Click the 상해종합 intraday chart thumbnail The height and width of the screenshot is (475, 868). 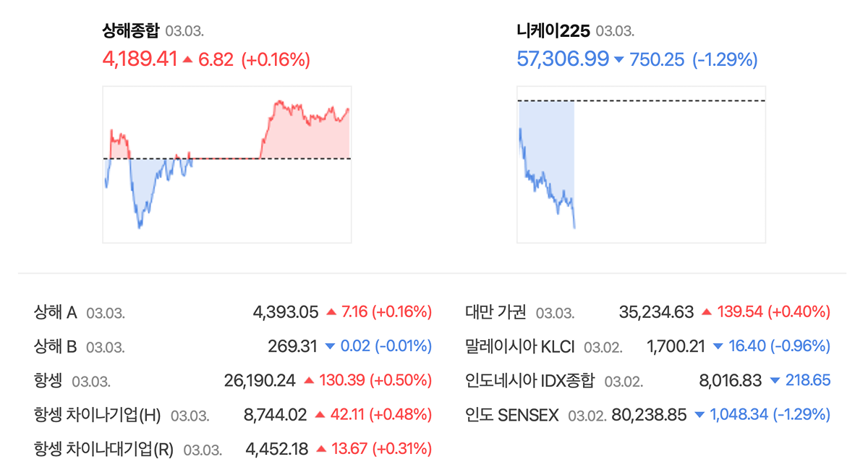(227, 164)
